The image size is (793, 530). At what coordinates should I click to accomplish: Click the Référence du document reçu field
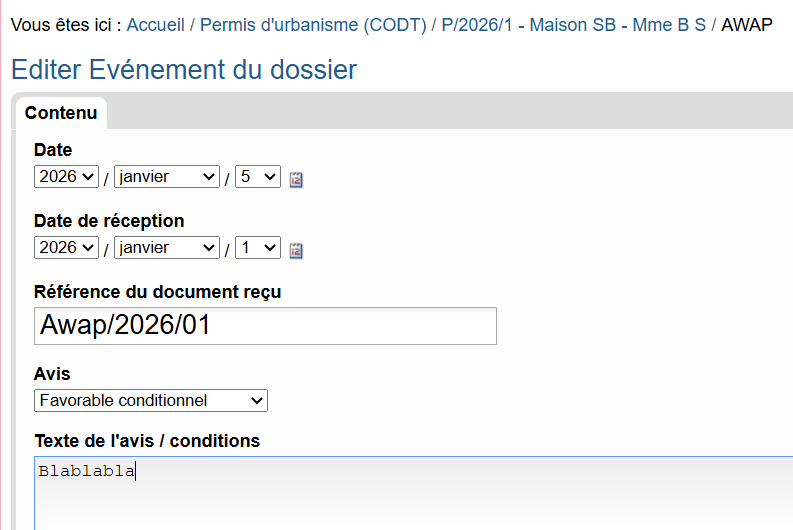(x=265, y=326)
